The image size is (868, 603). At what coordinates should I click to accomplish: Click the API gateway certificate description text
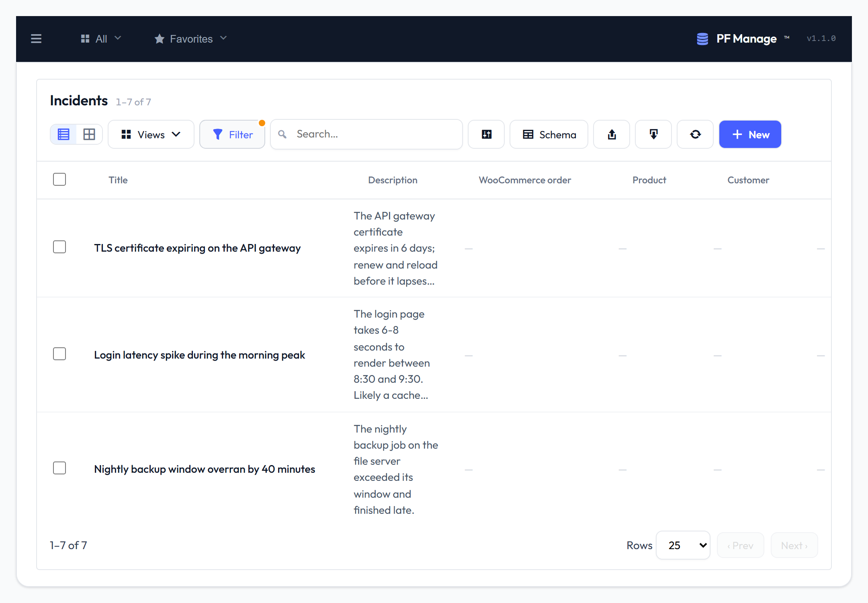pos(396,248)
